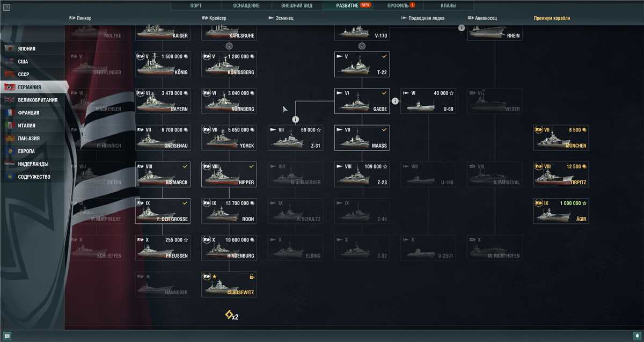Select the König battleship card
Image resolution: width=644 pixels, height=342 pixels.
pos(163,64)
